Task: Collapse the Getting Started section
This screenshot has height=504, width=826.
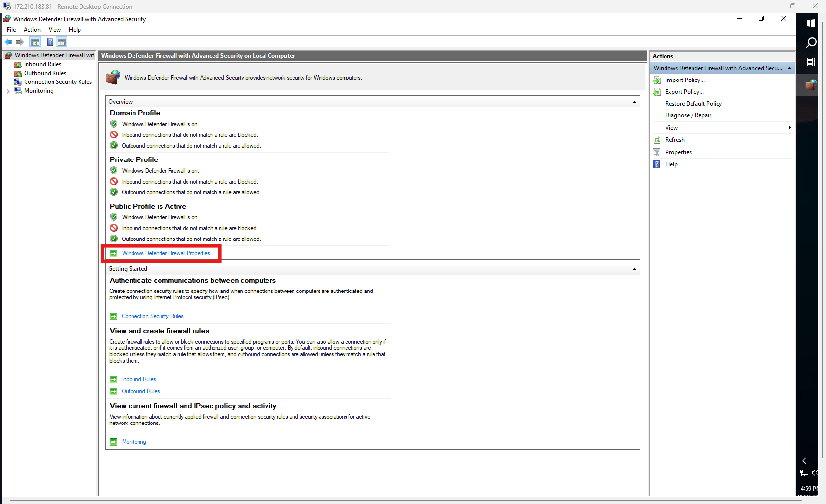Action: (x=634, y=269)
